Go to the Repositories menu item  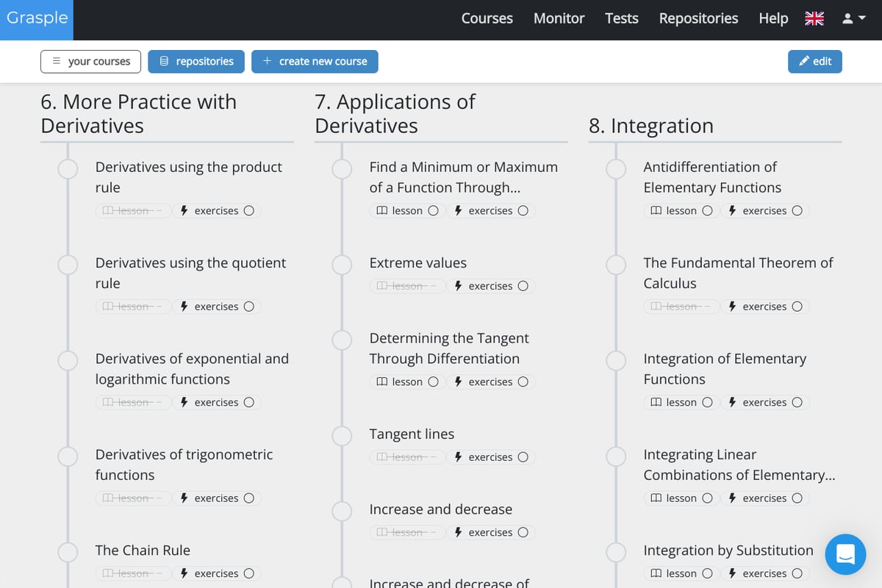pyautogui.click(x=698, y=19)
